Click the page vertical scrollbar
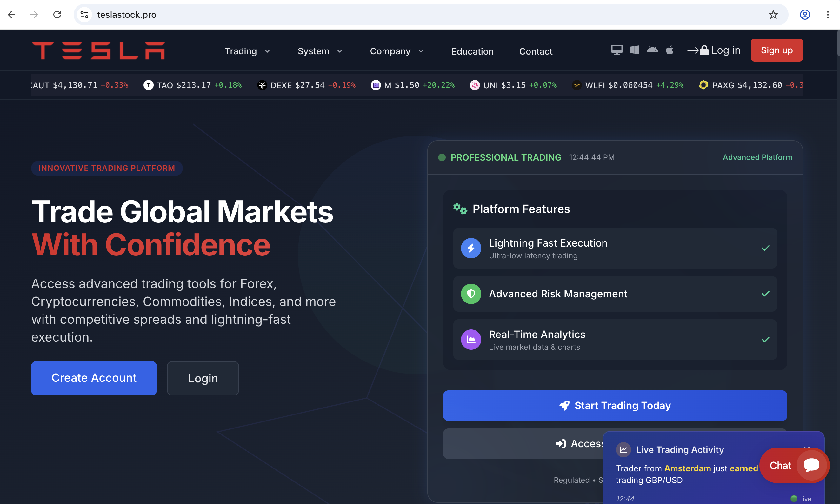 [x=838, y=43]
